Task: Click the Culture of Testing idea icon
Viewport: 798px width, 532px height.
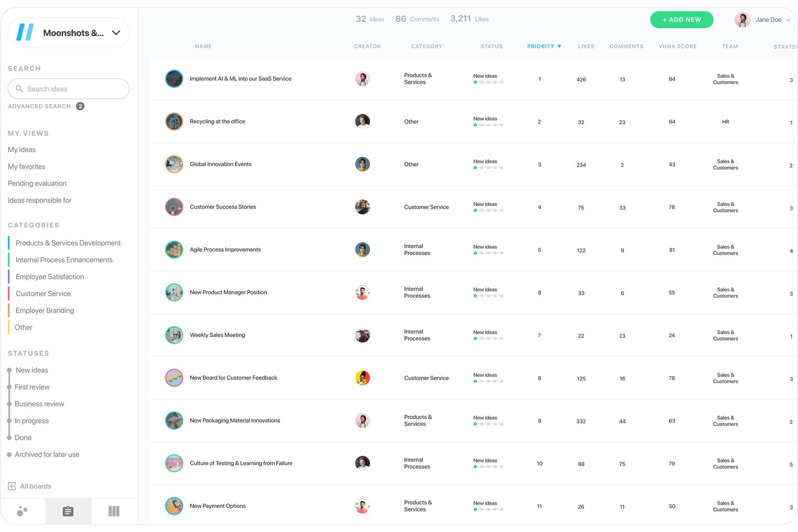Action: tap(174, 463)
